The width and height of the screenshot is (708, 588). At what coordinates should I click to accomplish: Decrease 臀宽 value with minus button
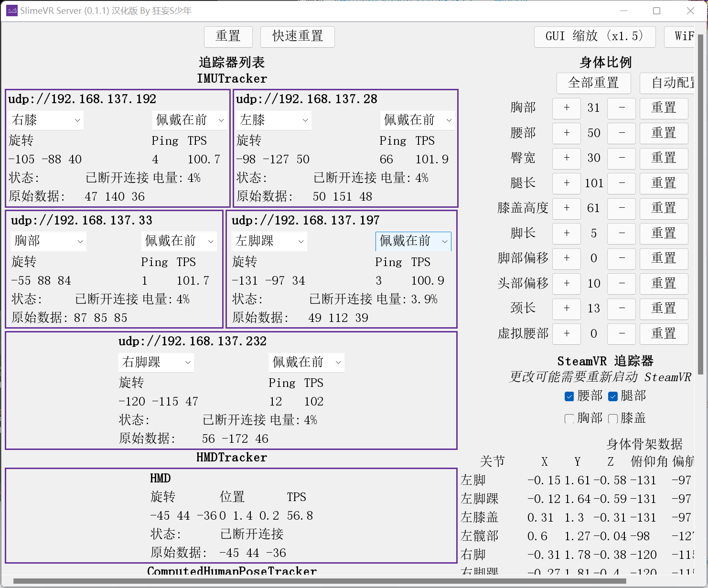[622, 158]
